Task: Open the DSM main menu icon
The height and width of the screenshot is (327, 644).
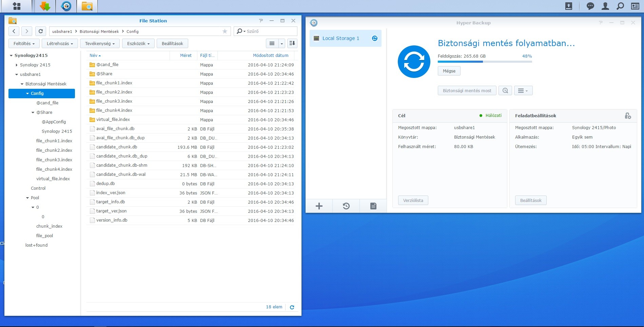Action: 17,6
